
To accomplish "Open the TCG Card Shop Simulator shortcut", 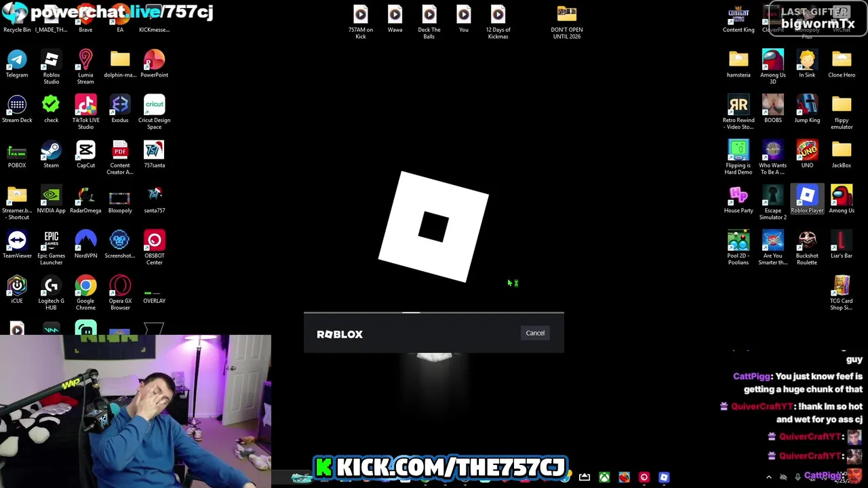I will click(x=842, y=293).
